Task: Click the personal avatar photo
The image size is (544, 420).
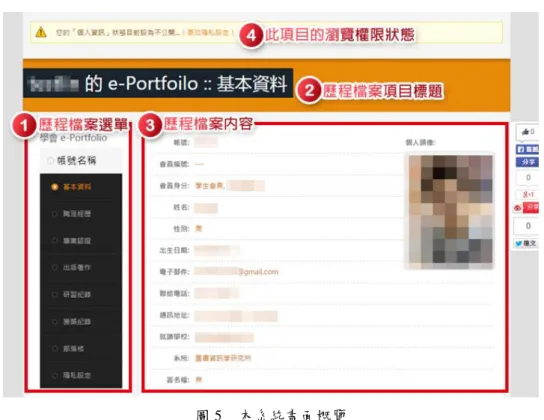Action: pyautogui.click(x=450, y=212)
